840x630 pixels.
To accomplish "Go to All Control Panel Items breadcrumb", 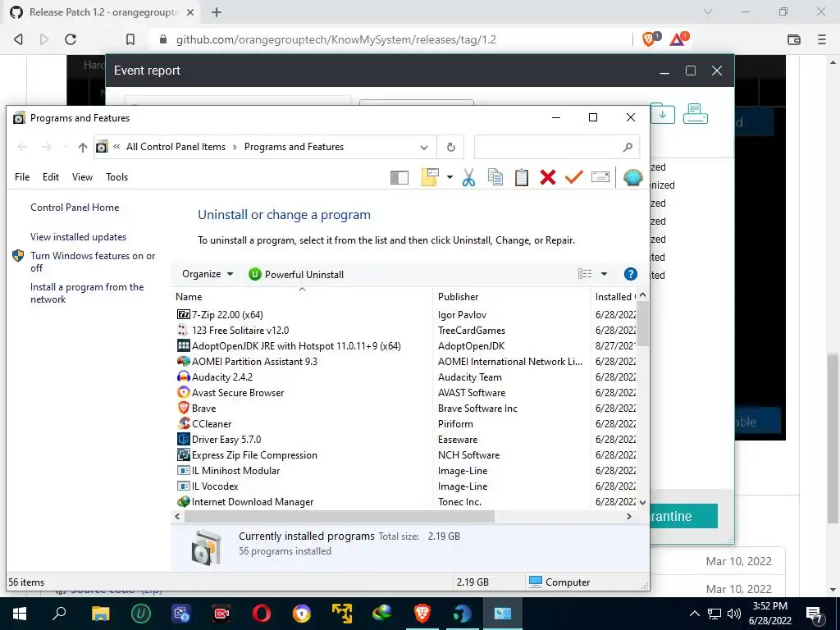I will pos(176,147).
